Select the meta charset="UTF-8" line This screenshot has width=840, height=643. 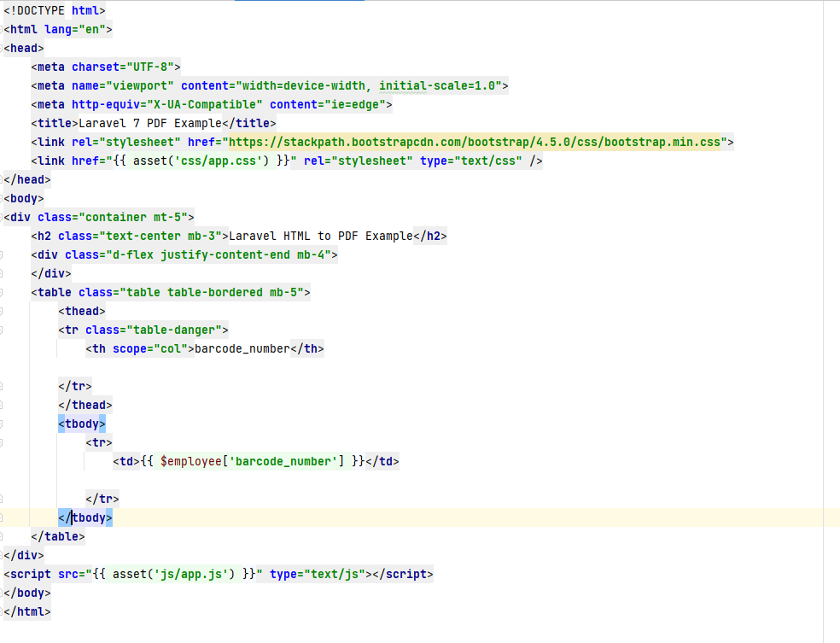[x=106, y=67]
